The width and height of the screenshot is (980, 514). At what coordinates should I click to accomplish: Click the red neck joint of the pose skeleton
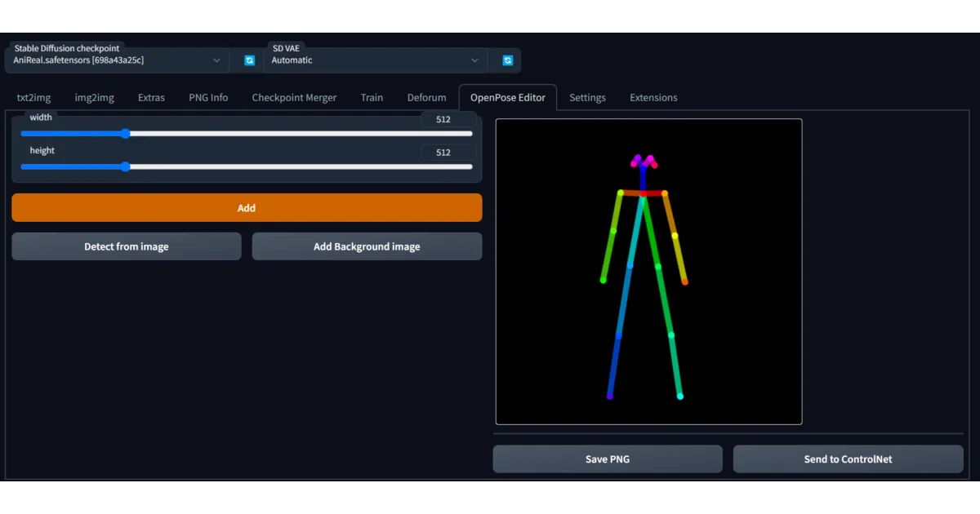(643, 193)
